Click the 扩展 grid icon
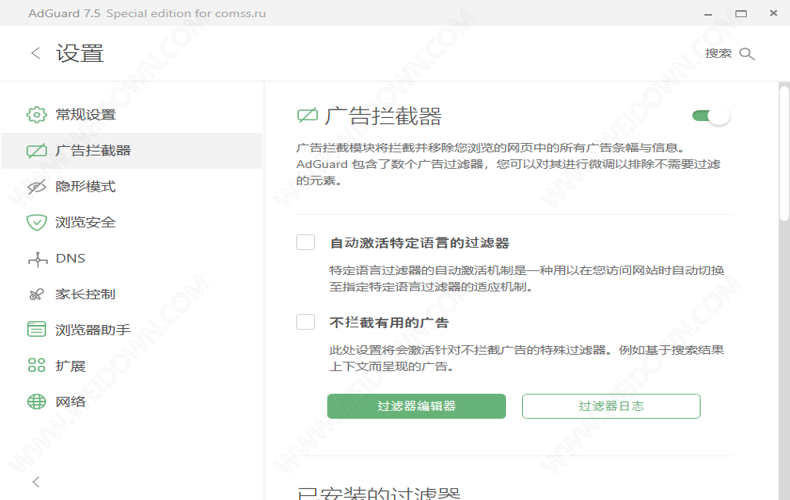 (x=36, y=366)
